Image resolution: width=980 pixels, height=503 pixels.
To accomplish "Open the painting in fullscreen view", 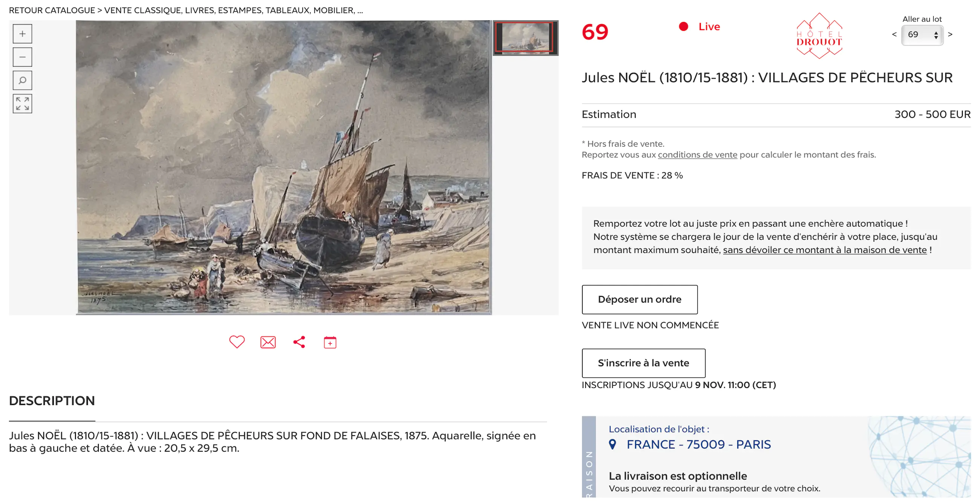I will [x=23, y=103].
